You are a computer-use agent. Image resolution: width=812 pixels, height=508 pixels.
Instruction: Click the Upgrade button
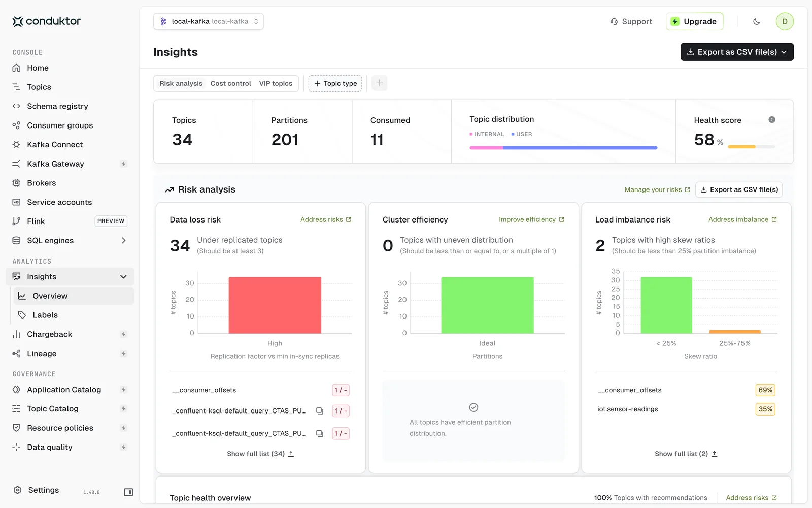click(694, 21)
